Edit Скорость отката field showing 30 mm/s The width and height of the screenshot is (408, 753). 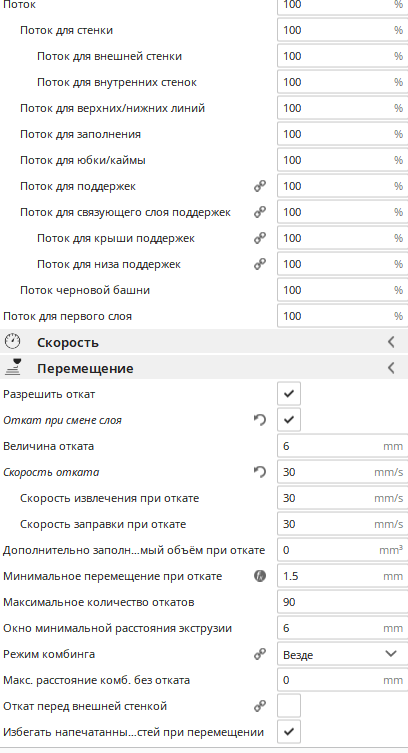(342, 472)
